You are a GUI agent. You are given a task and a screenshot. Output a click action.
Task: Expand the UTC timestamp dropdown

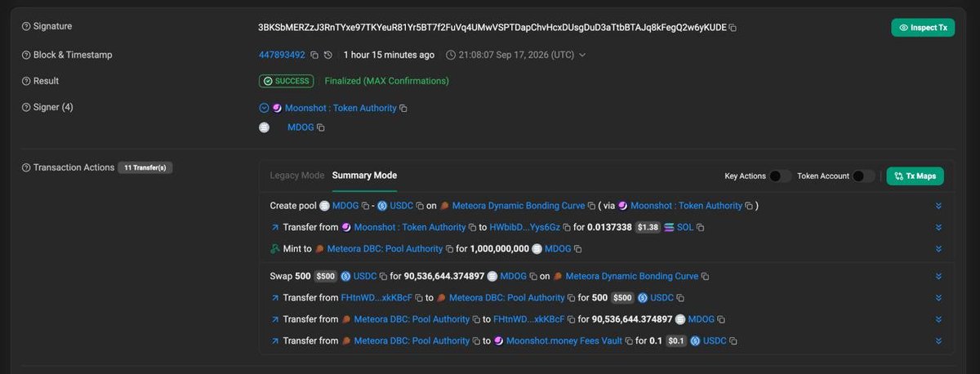(581, 55)
